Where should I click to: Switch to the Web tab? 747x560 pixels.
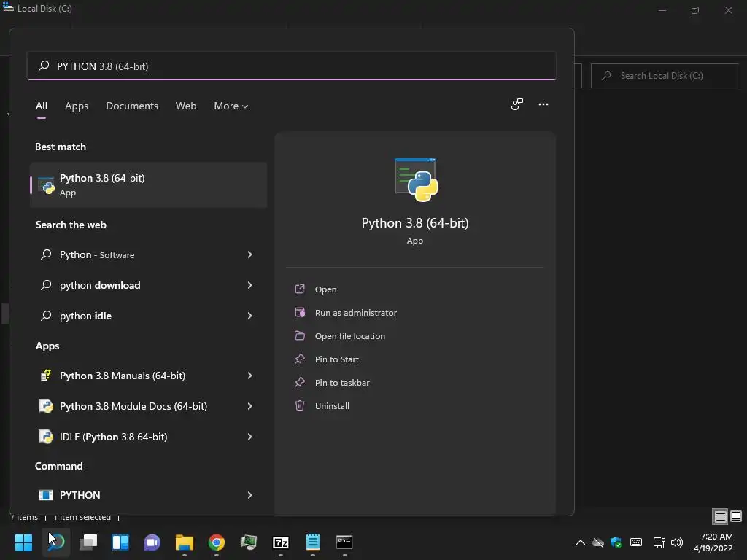pos(186,106)
